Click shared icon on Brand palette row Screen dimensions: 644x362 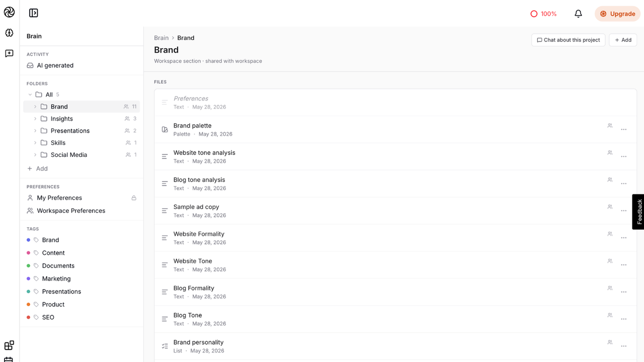[610, 126]
